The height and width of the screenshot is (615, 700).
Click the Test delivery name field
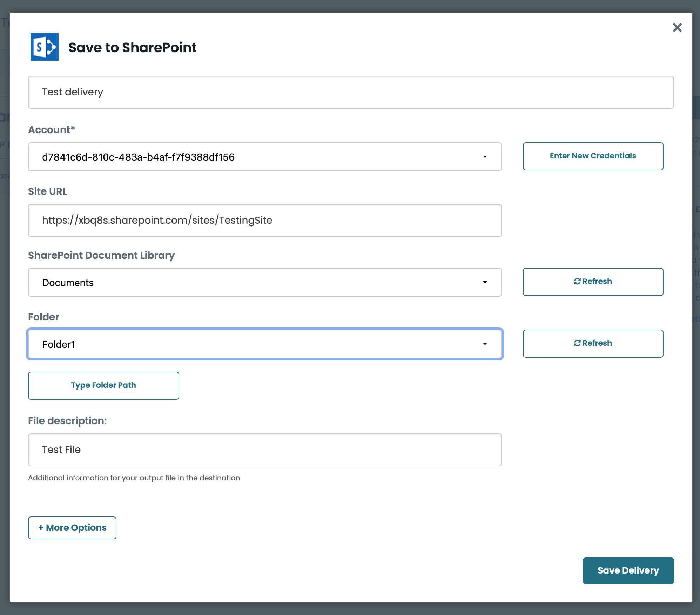(351, 92)
